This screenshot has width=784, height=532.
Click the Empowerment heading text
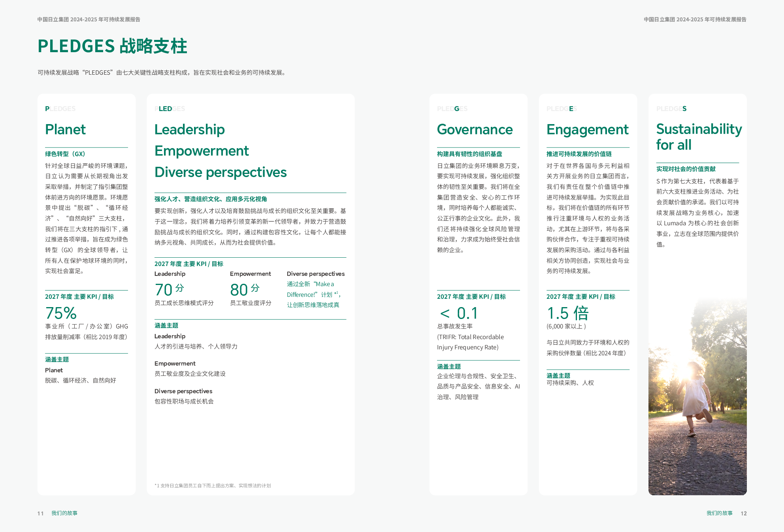click(202, 151)
